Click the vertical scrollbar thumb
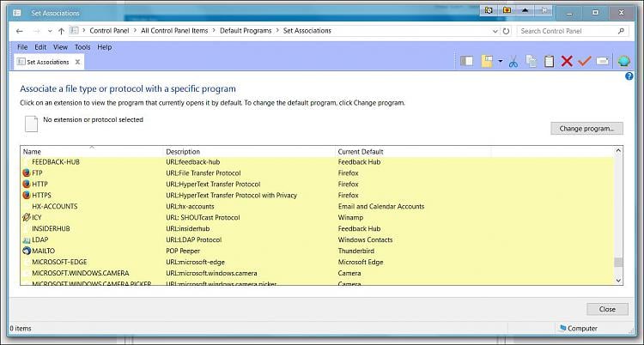This screenshot has height=345, width=644. 618,262
